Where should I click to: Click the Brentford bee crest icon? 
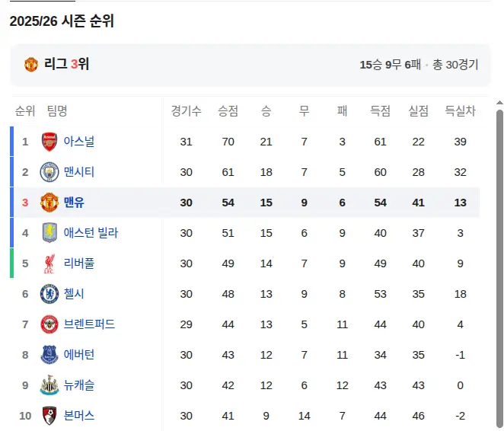tap(49, 324)
